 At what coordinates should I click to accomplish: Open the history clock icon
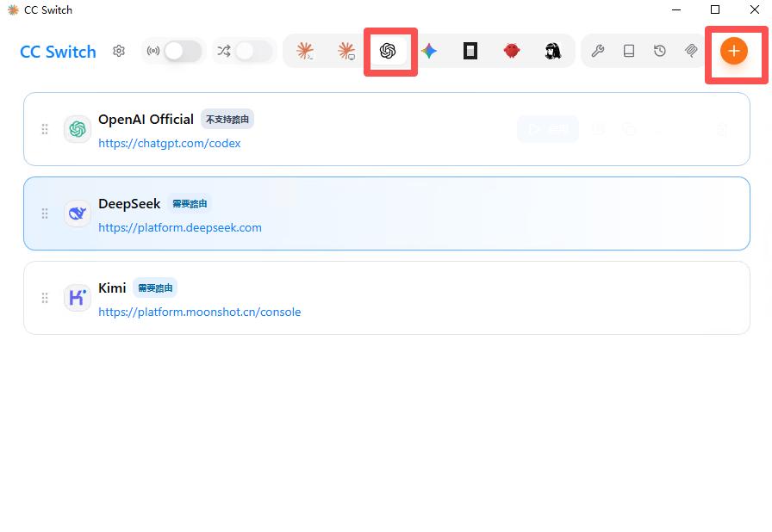tap(660, 51)
